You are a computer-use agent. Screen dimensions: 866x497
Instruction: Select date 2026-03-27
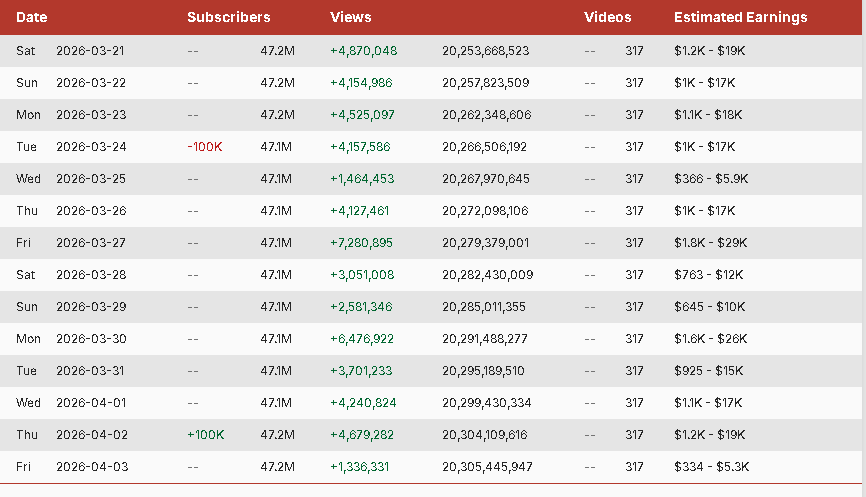click(x=91, y=243)
